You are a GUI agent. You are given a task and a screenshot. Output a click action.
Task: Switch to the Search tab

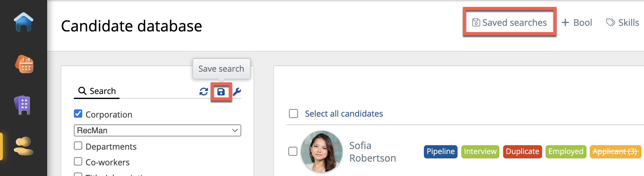point(97,91)
